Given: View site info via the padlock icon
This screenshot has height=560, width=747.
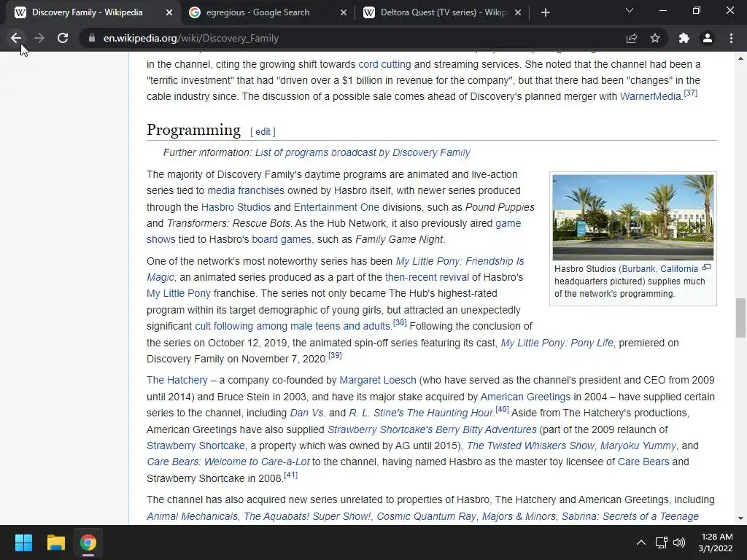Looking at the screenshot, I should point(92,38).
